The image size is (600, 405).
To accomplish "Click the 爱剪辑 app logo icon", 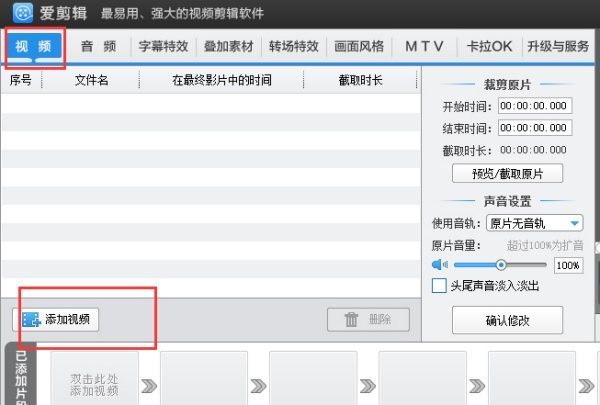I will 23,12.
